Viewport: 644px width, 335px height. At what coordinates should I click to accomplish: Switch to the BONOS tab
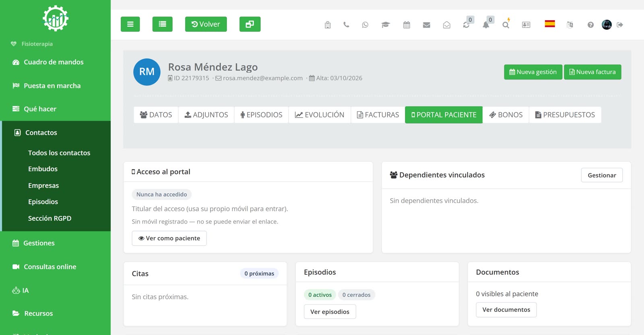point(506,115)
